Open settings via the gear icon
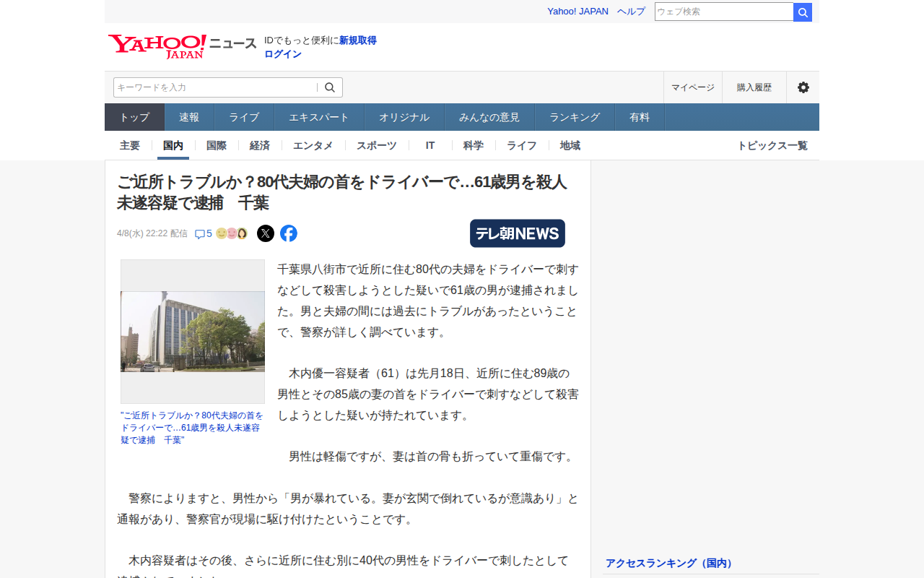 click(x=803, y=87)
